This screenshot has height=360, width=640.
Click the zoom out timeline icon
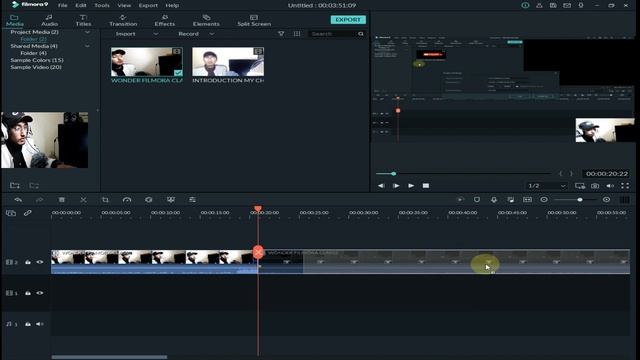pyautogui.click(x=544, y=200)
